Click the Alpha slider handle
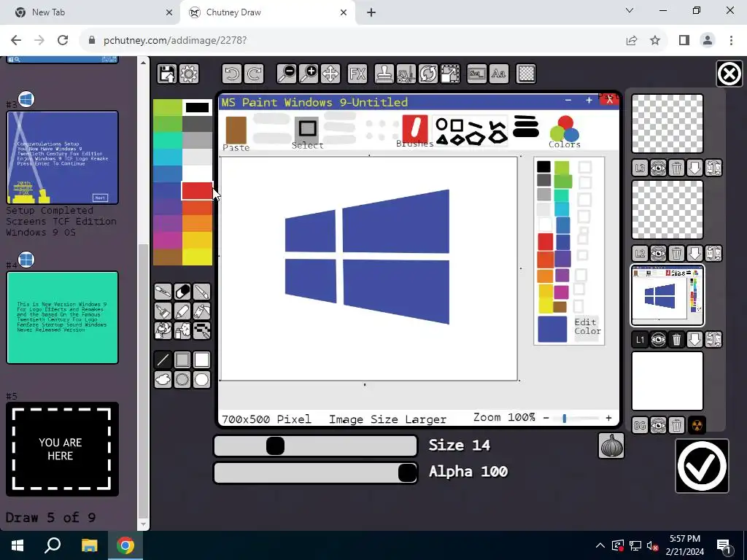Screen dimensions: 747x560 point(407,472)
